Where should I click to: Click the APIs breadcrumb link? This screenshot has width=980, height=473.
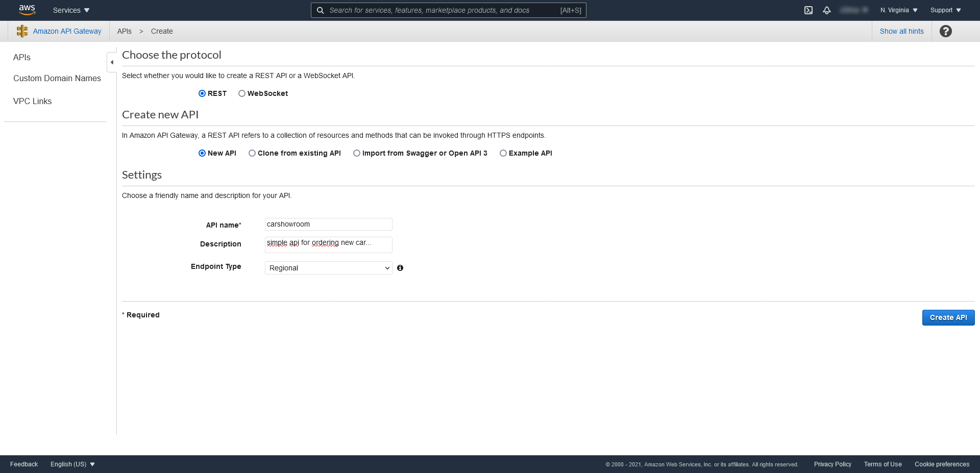point(125,31)
